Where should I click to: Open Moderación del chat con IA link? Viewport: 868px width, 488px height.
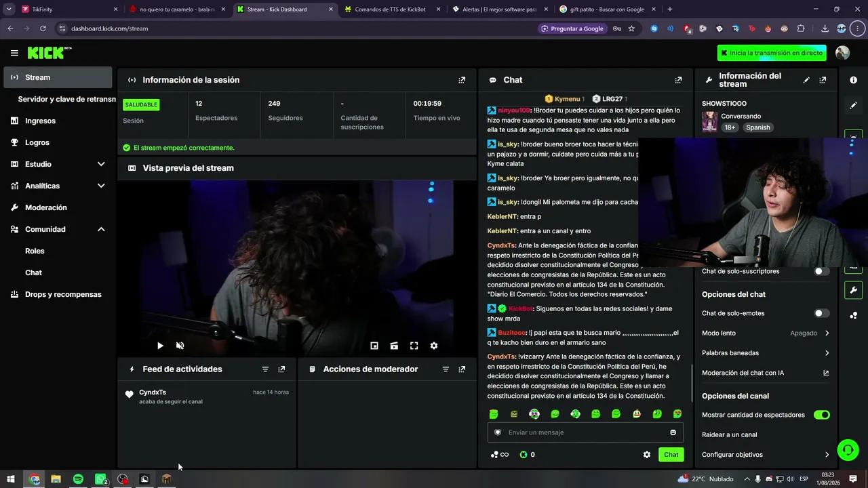click(766, 373)
